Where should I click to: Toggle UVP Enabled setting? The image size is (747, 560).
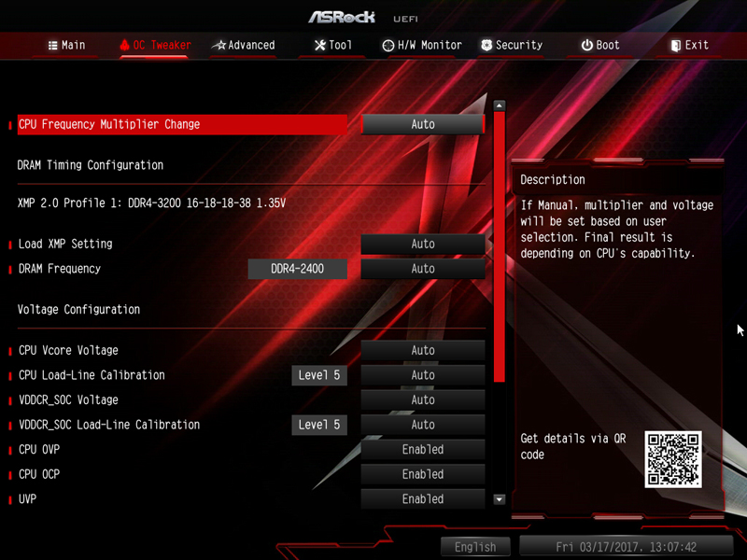(x=423, y=499)
